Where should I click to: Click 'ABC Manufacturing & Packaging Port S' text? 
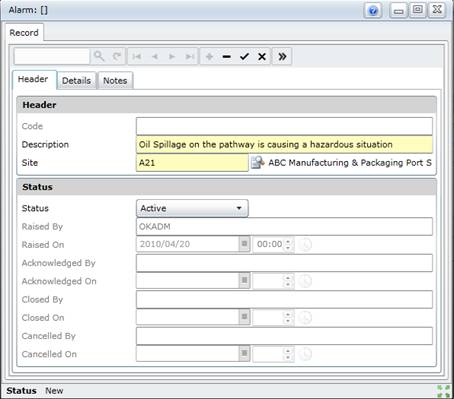click(350, 163)
